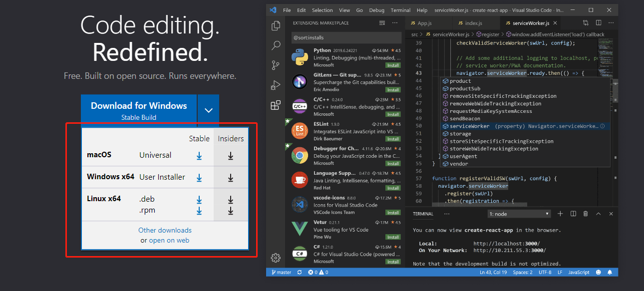Open the Search view in the activity bar
This screenshot has height=291, width=644.
pyautogui.click(x=276, y=46)
